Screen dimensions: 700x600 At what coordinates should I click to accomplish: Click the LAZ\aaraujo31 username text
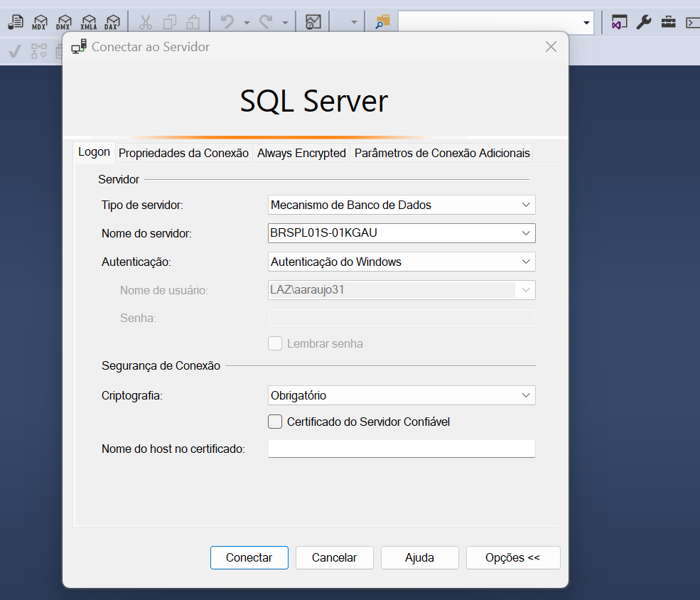(307, 290)
